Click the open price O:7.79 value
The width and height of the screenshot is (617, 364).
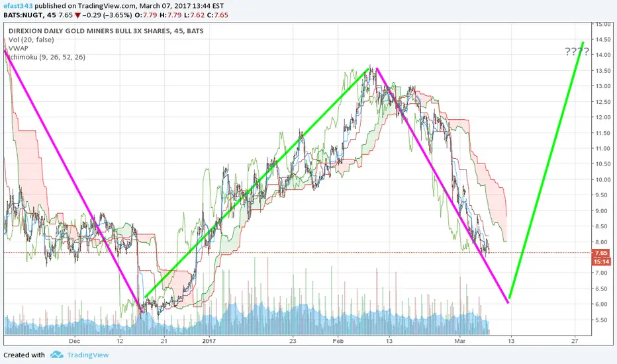point(146,15)
